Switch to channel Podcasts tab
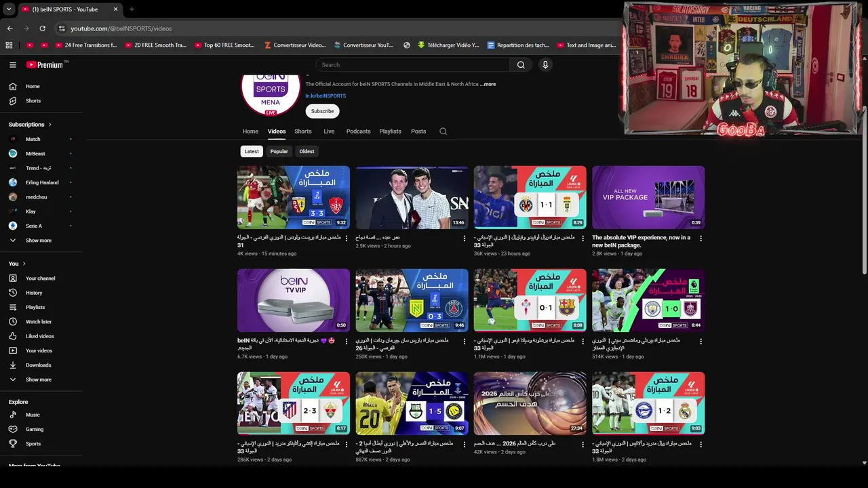Screen dimensions: 868x488 358,131
